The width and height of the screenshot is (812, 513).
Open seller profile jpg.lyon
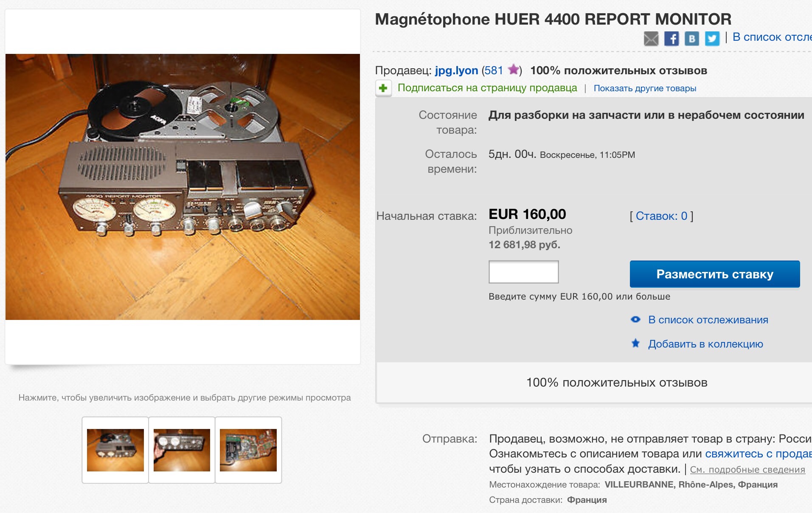pos(456,70)
